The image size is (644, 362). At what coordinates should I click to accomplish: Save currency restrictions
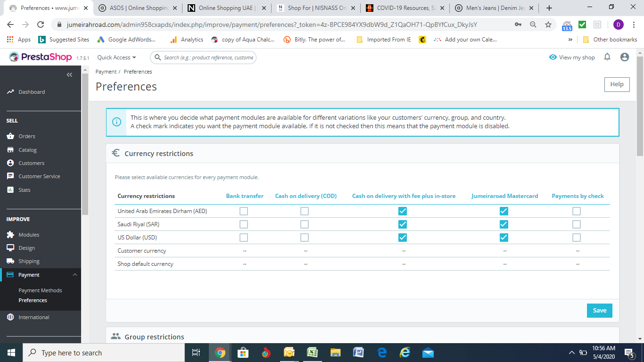pyautogui.click(x=600, y=311)
